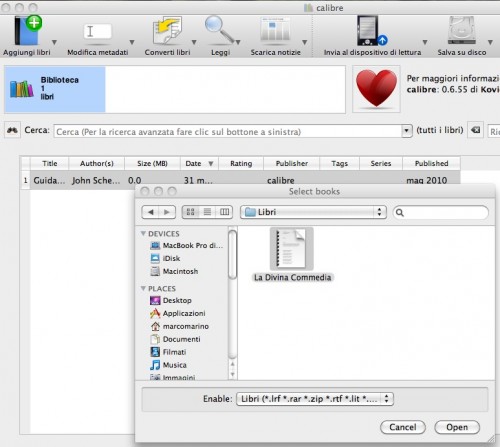
Task: Select La Divina Commedia file thumbnail
Action: 292,249
